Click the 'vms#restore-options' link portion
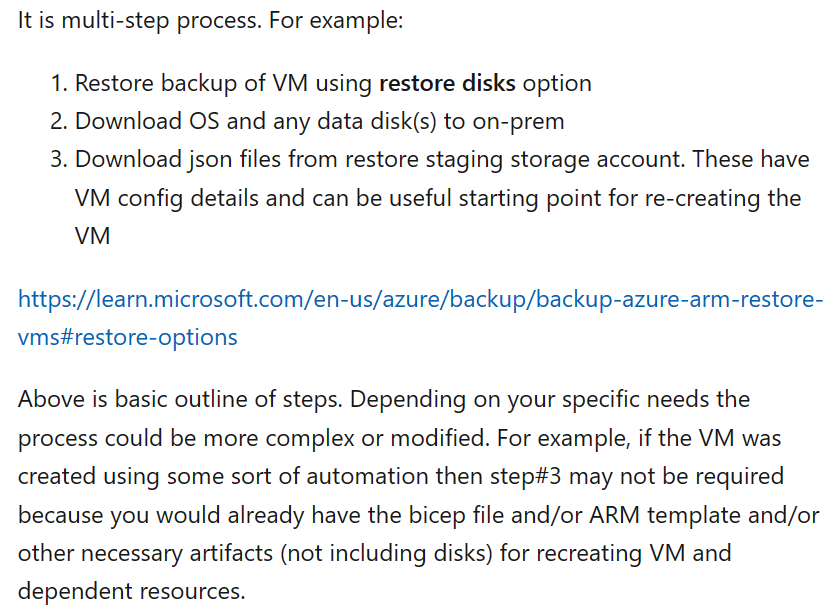828x614 pixels. coord(128,337)
